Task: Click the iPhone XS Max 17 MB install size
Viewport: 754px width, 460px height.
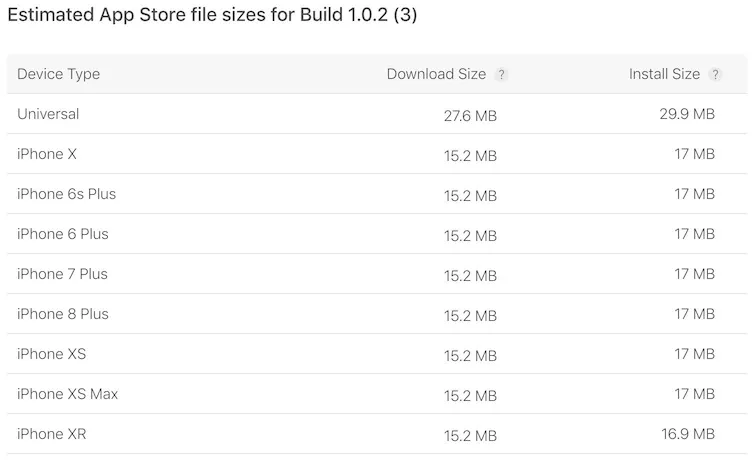Action: click(x=694, y=394)
